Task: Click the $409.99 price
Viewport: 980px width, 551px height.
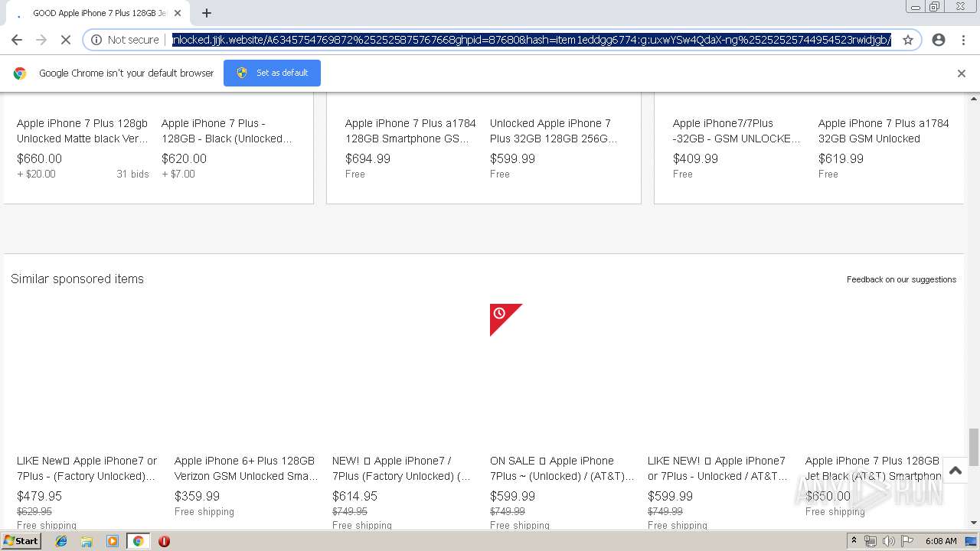Action: tap(695, 159)
